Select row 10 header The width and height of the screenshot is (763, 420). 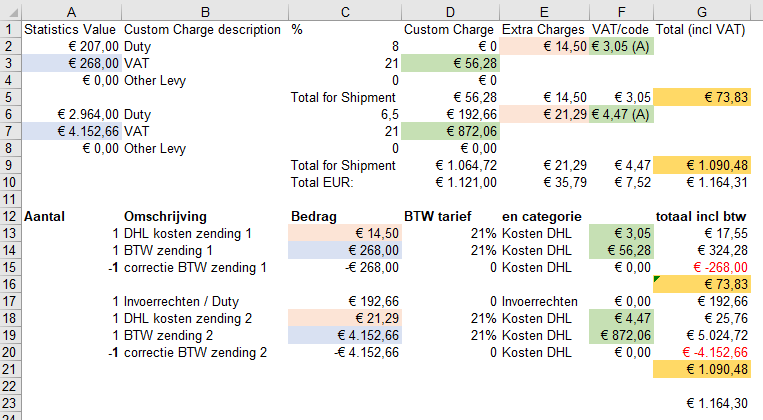coord(11,183)
